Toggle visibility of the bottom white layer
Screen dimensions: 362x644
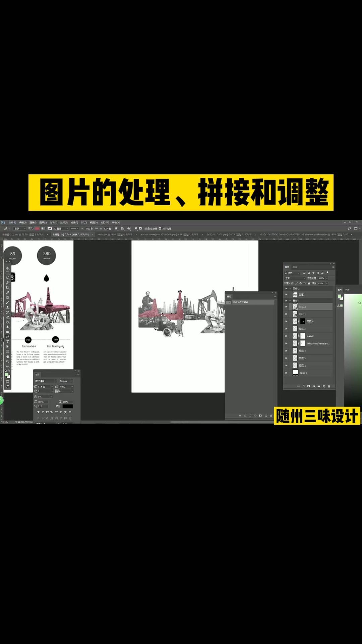coord(286,373)
